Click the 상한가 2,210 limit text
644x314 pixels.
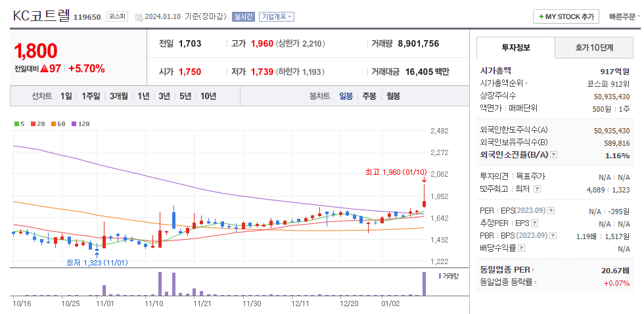point(301,43)
